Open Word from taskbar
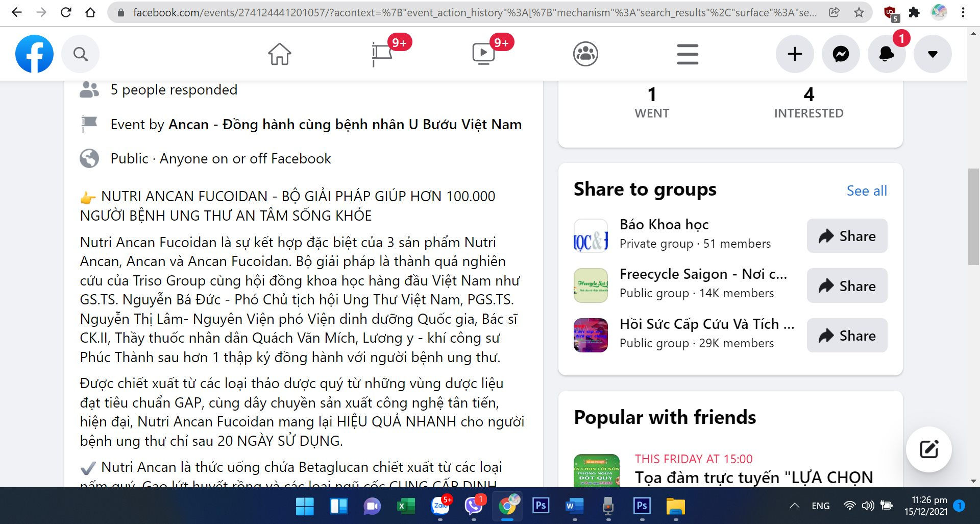The image size is (980, 524). pyautogui.click(x=574, y=506)
